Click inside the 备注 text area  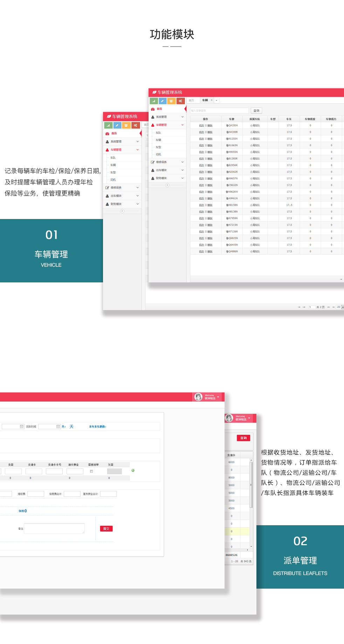[54, 528]
